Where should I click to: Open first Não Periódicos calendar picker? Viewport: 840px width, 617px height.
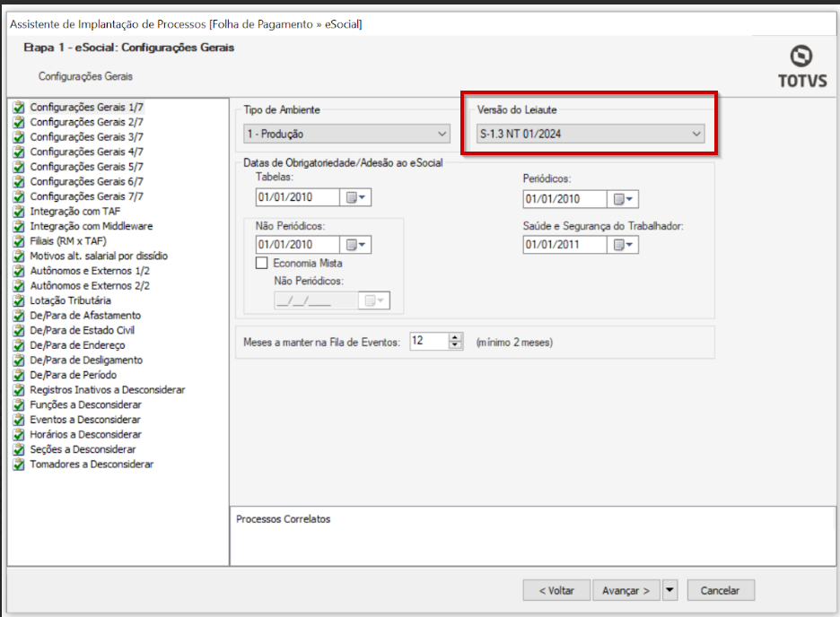point(355,245)
